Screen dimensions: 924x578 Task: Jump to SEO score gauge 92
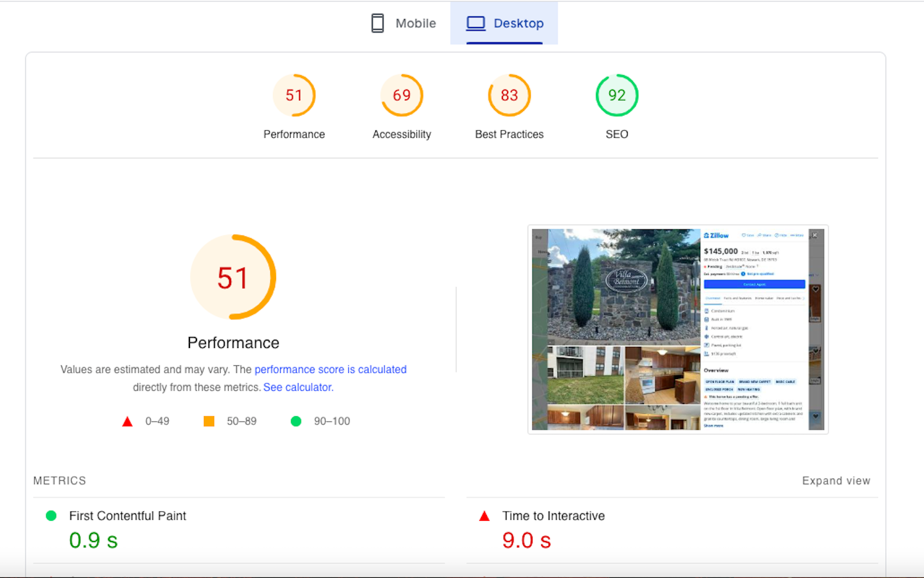pyautogui.click(x=617, y=95)
